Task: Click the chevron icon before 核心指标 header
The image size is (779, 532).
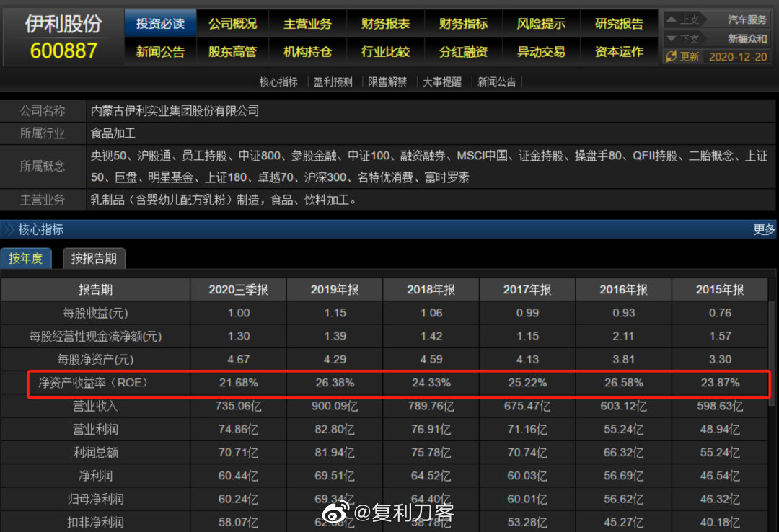Action: [9, 229]
